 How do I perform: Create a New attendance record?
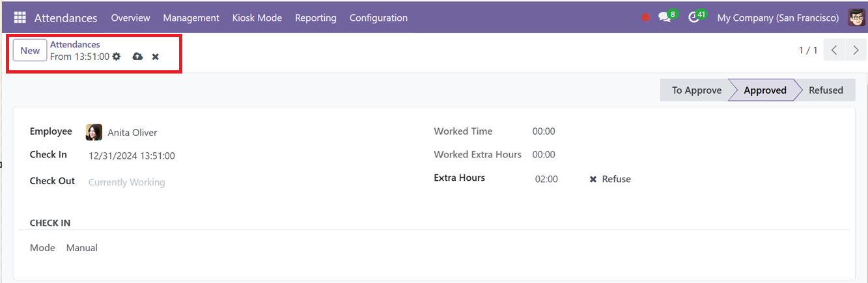point(30,51)
